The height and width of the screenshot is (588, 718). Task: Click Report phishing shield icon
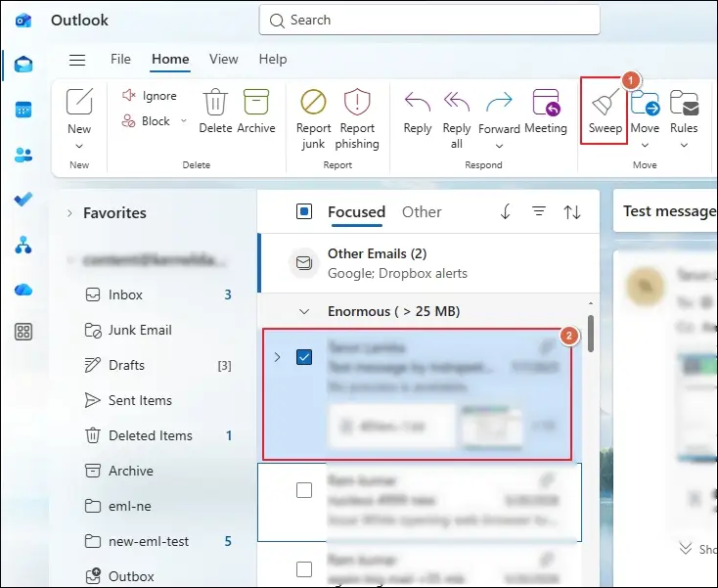[357, 102]
